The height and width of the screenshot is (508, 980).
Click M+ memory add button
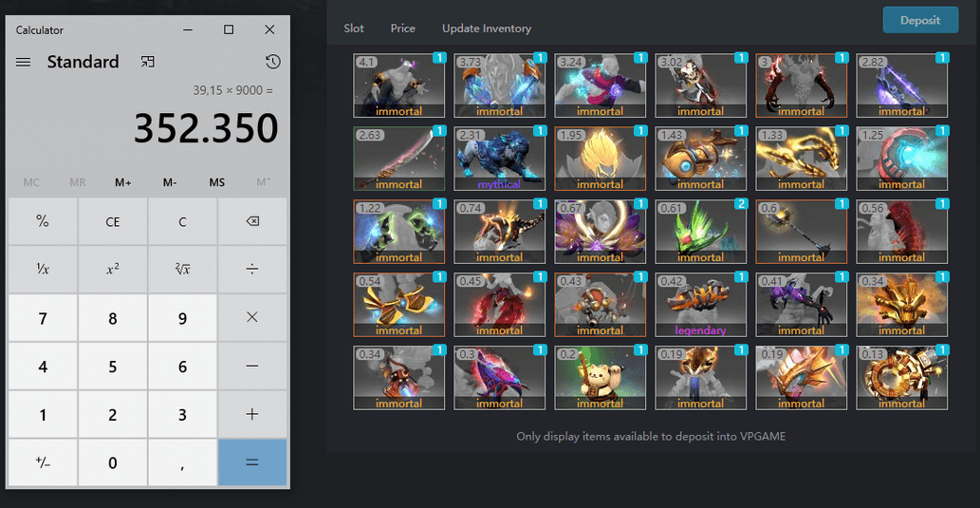pyautogui.click(x=123, y=182)
